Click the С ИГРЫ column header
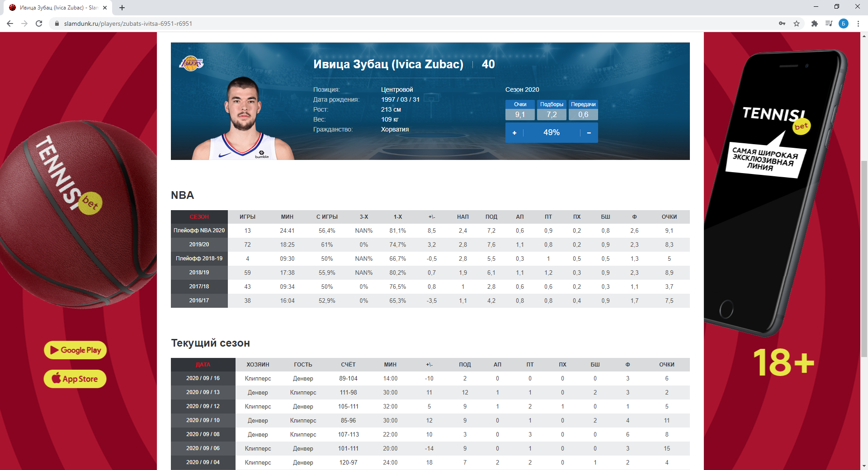 coord(327,217)
